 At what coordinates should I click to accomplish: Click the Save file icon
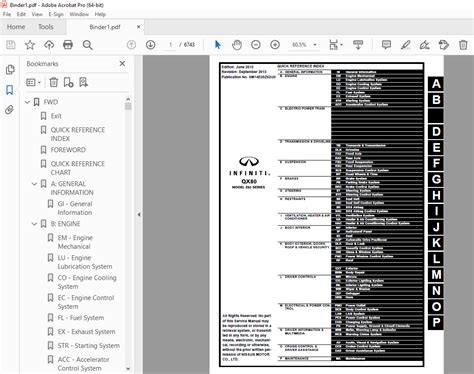click(11, 45)
